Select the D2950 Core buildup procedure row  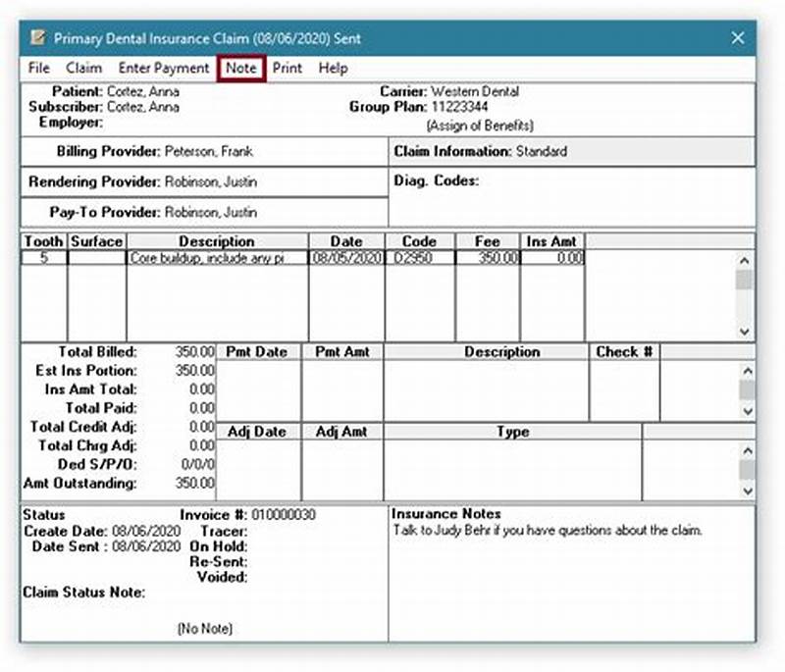(x=294, y=257)
